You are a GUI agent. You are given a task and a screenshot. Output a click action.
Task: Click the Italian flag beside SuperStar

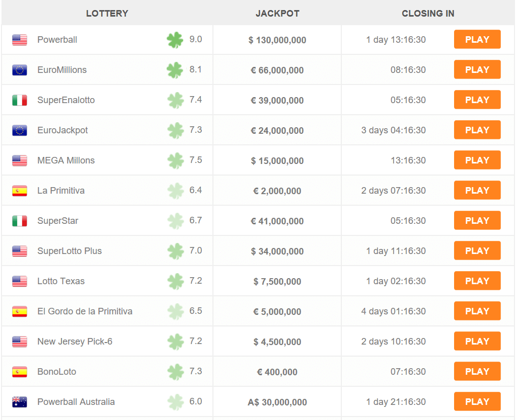(20, 221)
